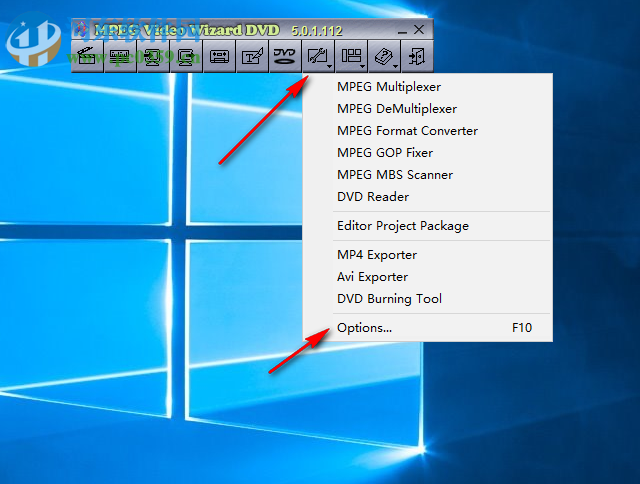The image size is (640, 484).
Task: Click the cassette tape capture icon
Action: click(x=219, y=56)
